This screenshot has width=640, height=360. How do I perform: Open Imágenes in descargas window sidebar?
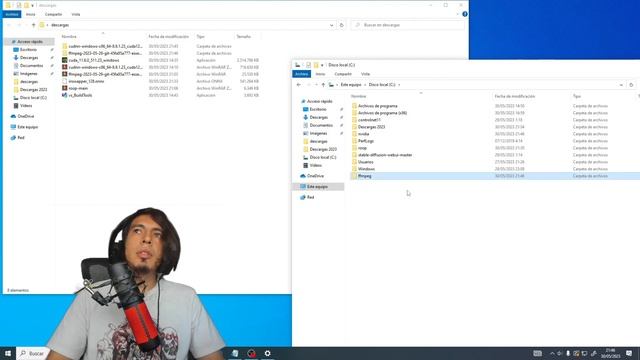[x=28, y=74]
